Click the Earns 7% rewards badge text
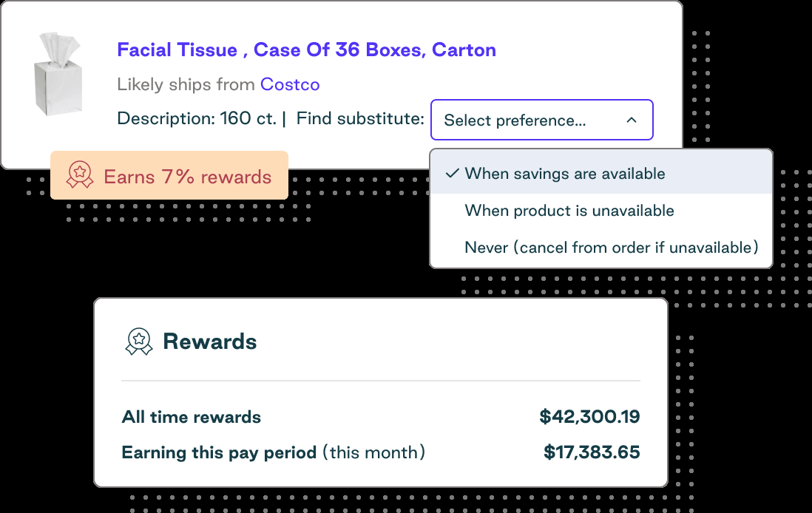This screenshot has width=812, height=513. pos(187,177)
